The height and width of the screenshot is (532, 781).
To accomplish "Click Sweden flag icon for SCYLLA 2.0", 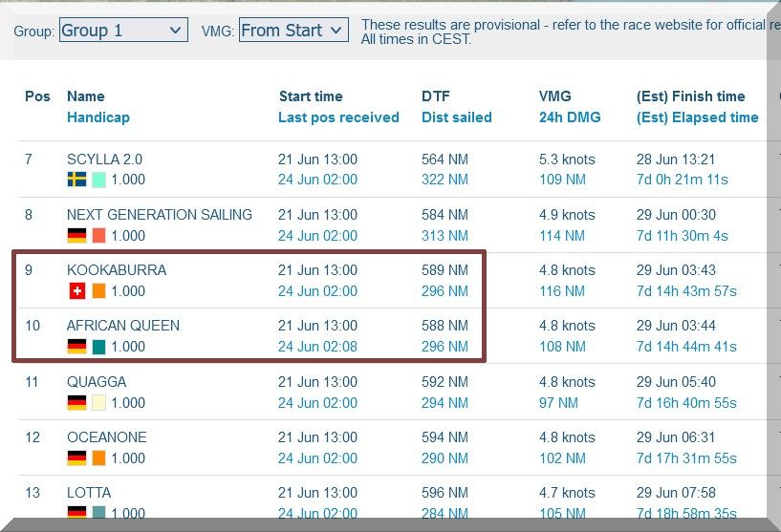I will (x=76, y=180).
